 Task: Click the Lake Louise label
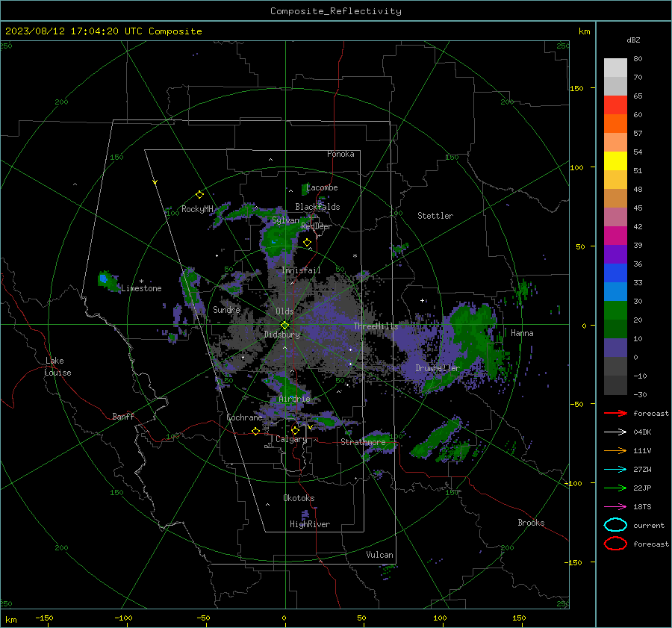[x=57, y=367]
